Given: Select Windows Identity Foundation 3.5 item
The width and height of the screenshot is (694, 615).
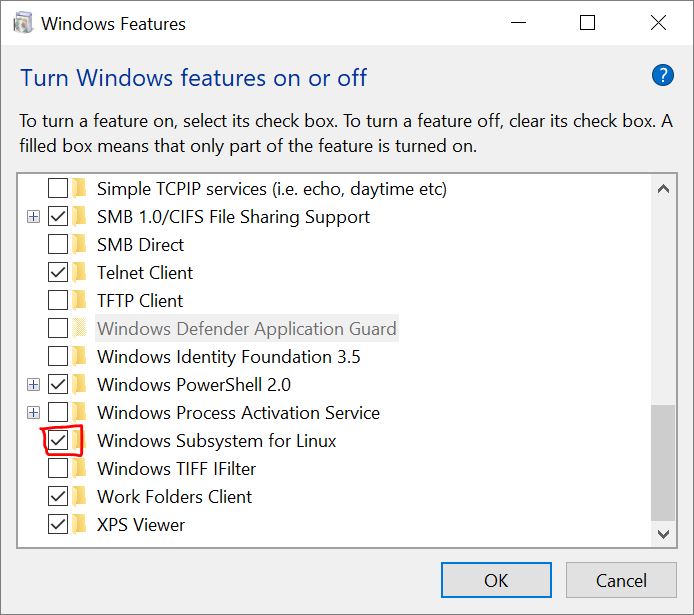Looking at the screenshot, I should coord(228,357).
